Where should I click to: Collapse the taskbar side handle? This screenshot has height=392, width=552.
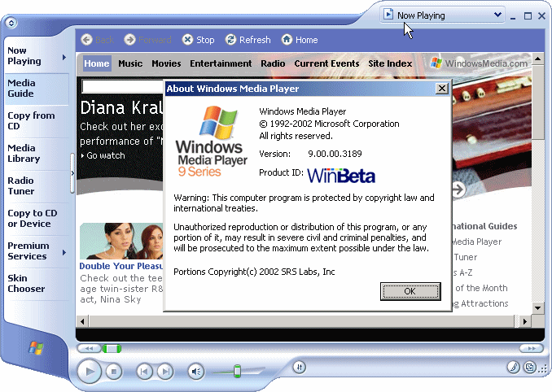click(x=72, y=173)
